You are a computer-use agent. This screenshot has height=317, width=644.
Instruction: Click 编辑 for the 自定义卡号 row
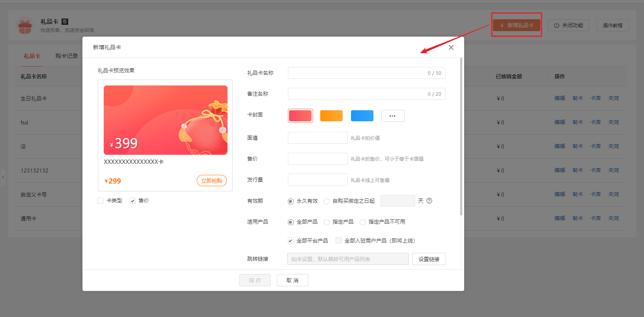[x=560, y=195]
